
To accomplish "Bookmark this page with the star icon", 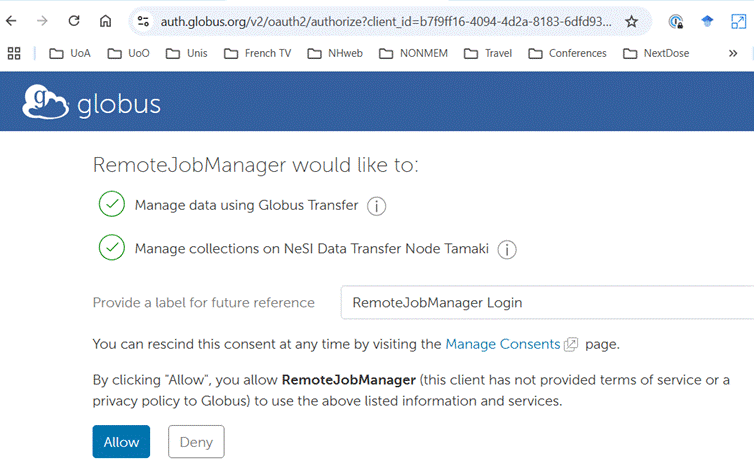I will point(631,21).
